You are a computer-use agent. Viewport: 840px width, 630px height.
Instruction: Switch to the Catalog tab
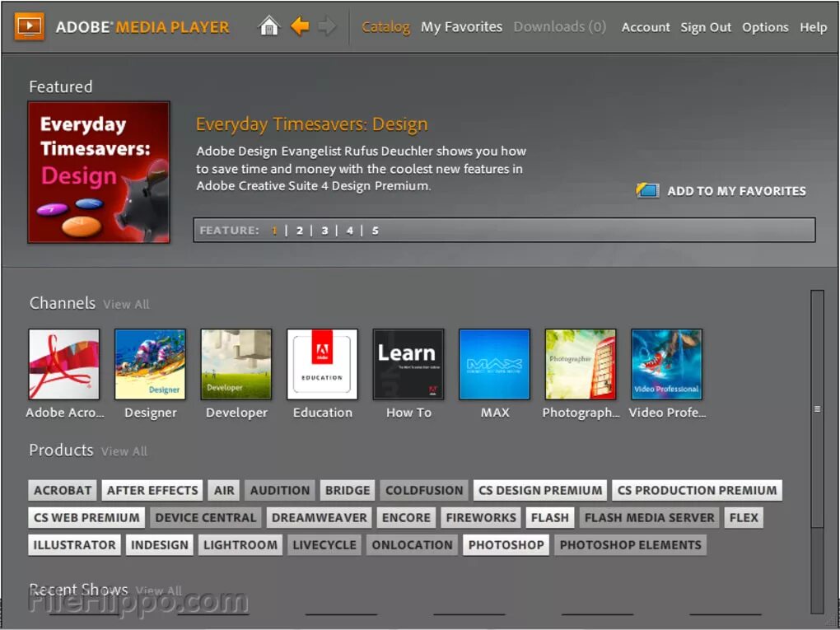[x=385, y=27]
